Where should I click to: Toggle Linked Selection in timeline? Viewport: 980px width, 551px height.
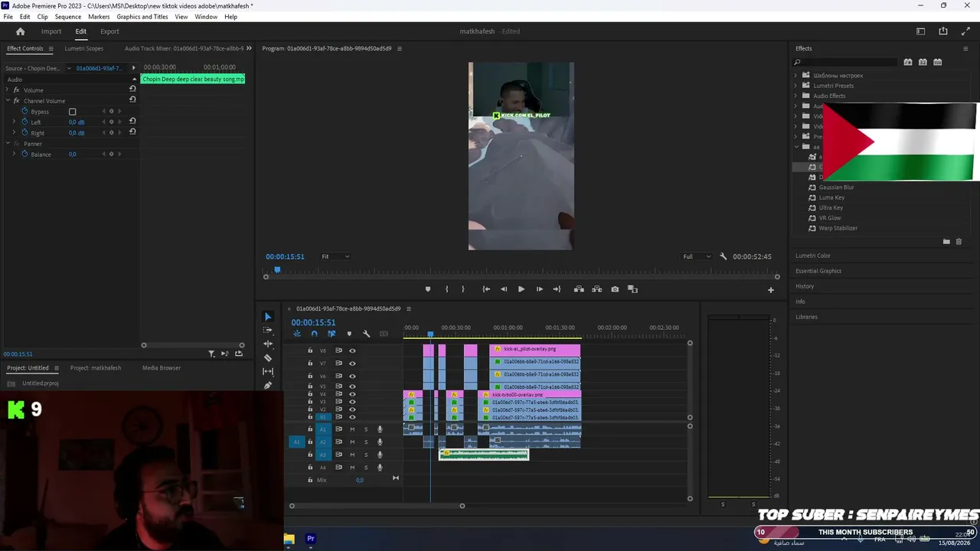(332, 334)
